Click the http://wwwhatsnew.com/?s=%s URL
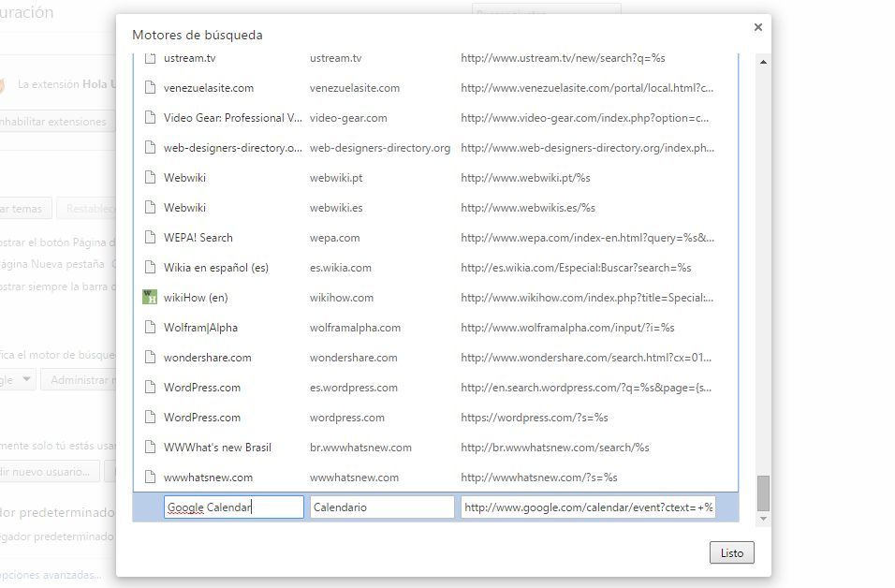895x588 pixels. pyautogui.click(x=539, y=478)
